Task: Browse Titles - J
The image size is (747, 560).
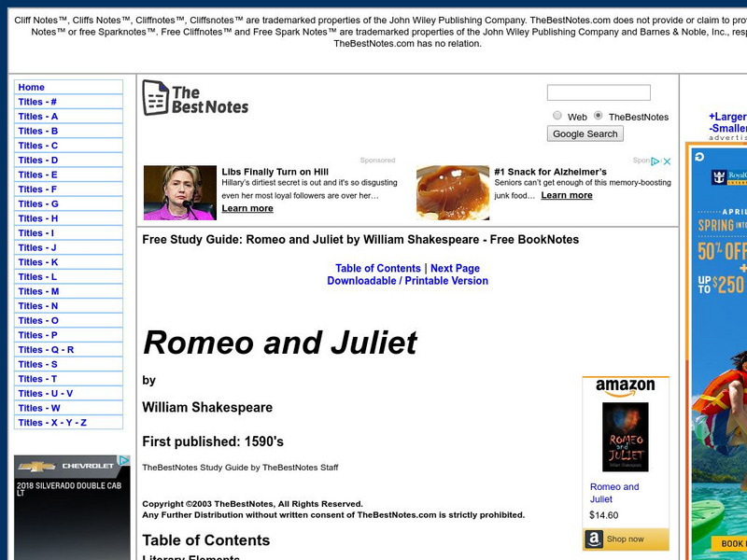Action: coord(68,247)
